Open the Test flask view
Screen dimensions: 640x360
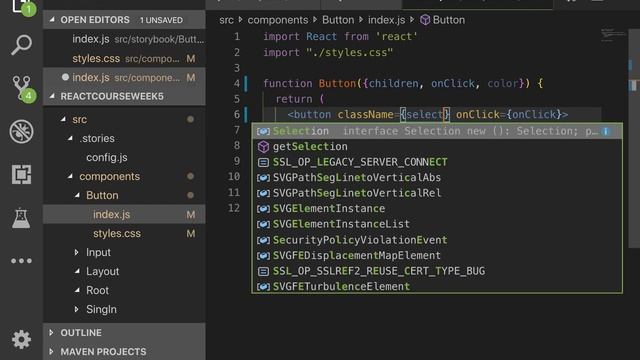(21, 218)
